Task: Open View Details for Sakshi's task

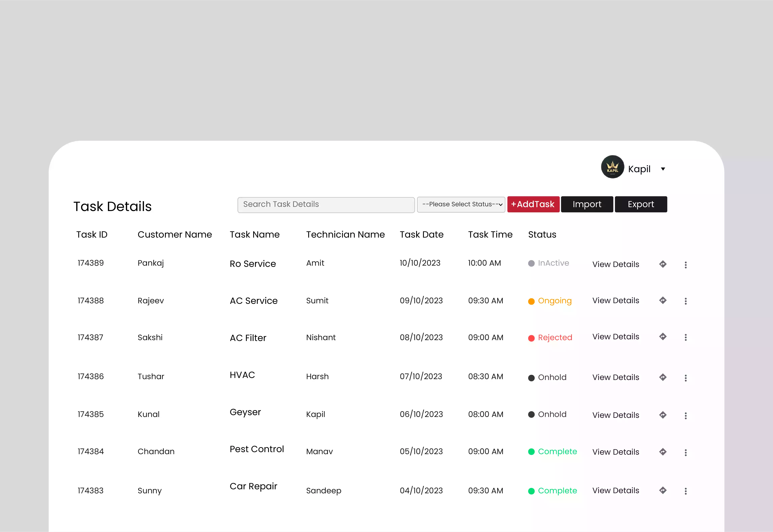Action: [616, 337]
